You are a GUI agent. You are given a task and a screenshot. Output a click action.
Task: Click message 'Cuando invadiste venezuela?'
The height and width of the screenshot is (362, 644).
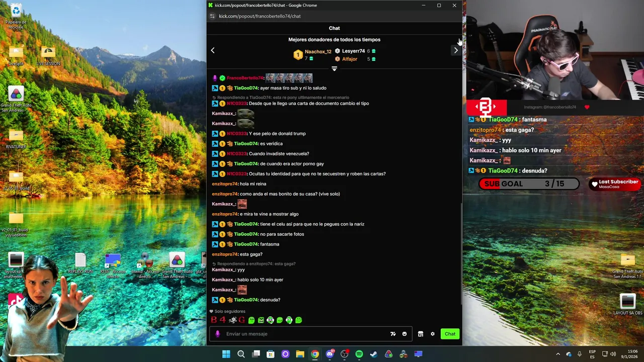pos(279,154)
